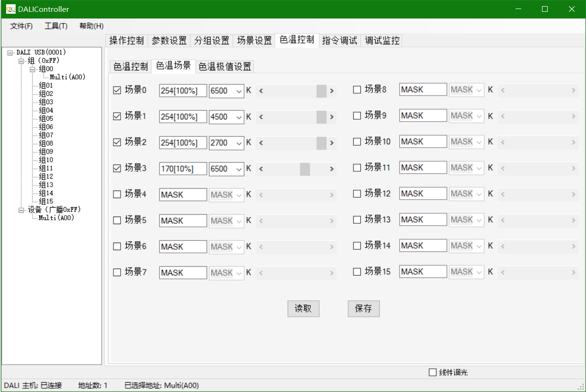Uncheck the 场景0 checkbox
The height and width of the screenshot is (392, 586).
click(117, 90)
